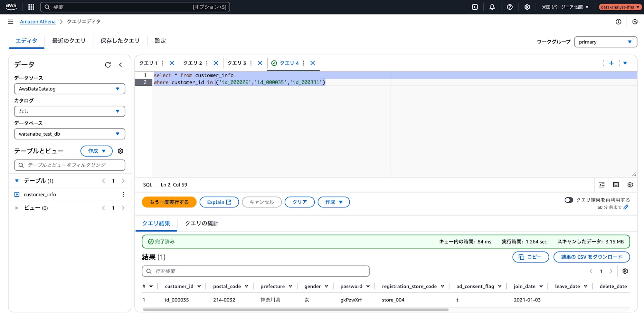Open keyboard shortcuts icon in editor footer
The width and height of the screenshot is (644, 324).
pos(616,185)
